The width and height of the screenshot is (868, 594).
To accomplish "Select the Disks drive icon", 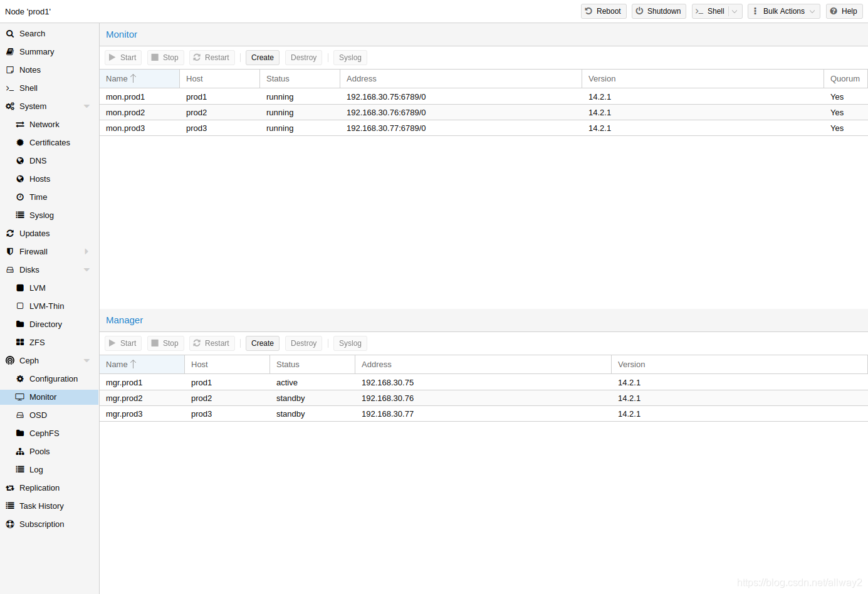I will (10, 270).
